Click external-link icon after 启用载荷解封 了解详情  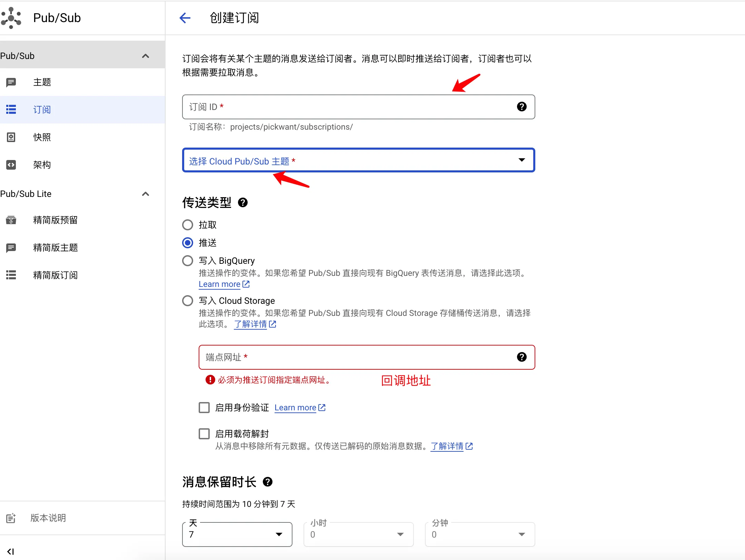[469, 446]
